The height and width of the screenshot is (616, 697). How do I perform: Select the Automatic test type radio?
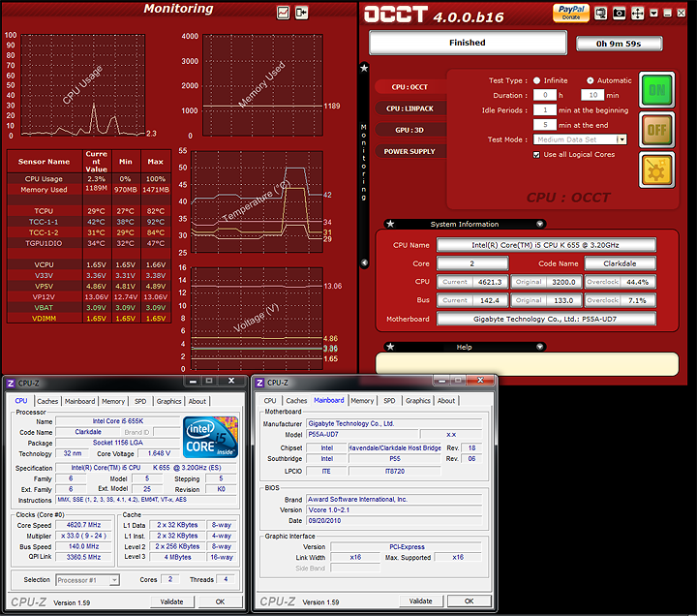pyautogui.click(x=590, y=80)
